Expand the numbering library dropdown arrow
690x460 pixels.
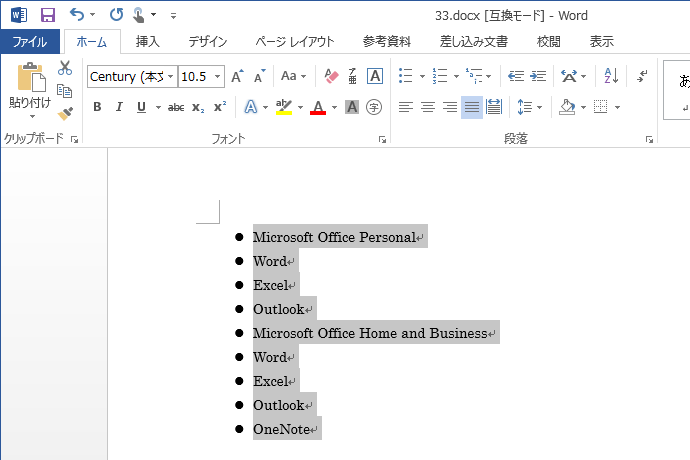[456, 76]
